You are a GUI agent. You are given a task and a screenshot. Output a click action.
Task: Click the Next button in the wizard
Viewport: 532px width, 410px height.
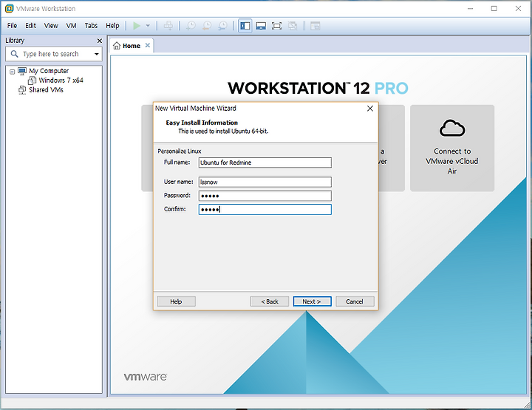pyautogui.click(x=312, y=301)
